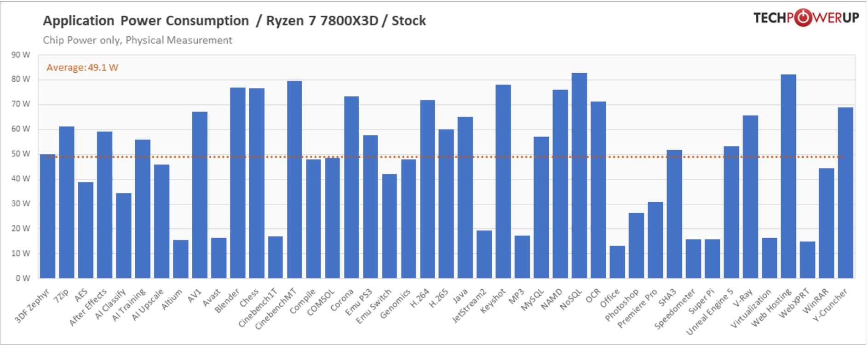This screenshot has width=868, height=345.
Task: Select the AI Upscale bar
Action: coord(161,221)
